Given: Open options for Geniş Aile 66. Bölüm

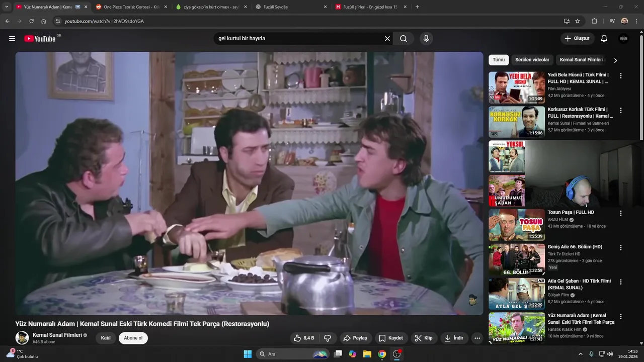Looking at the screenshot, I should [621, 248].
